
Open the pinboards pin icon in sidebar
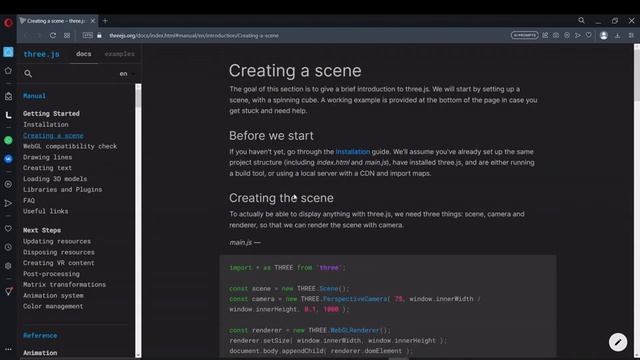(x=8, y=291)
